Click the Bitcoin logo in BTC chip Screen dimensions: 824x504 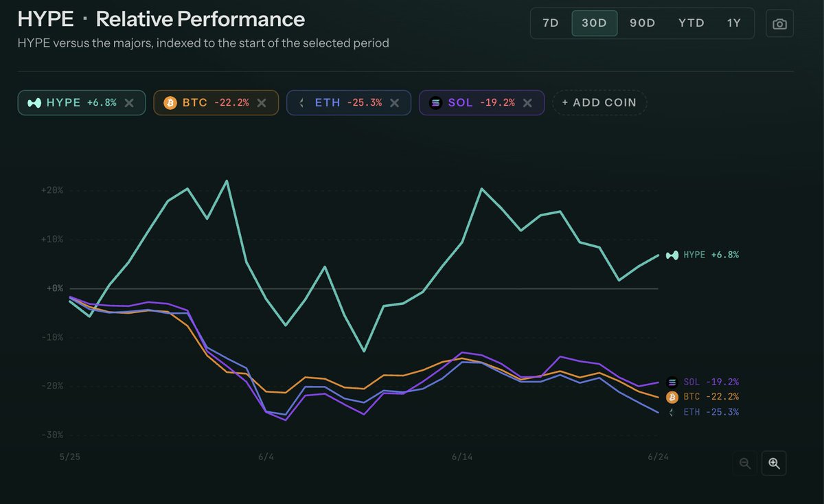(x=170, y=102)
